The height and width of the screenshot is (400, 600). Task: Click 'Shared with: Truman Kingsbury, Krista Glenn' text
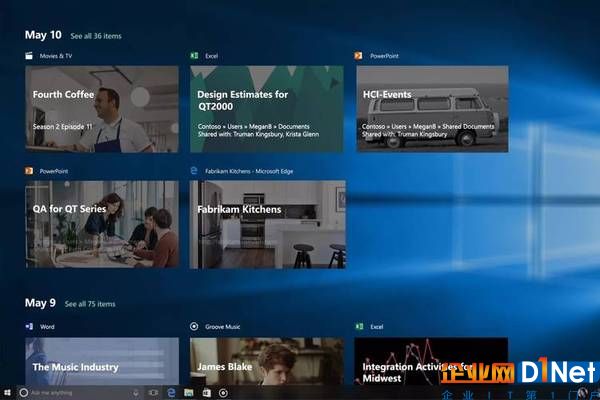(x=258, y=134)
